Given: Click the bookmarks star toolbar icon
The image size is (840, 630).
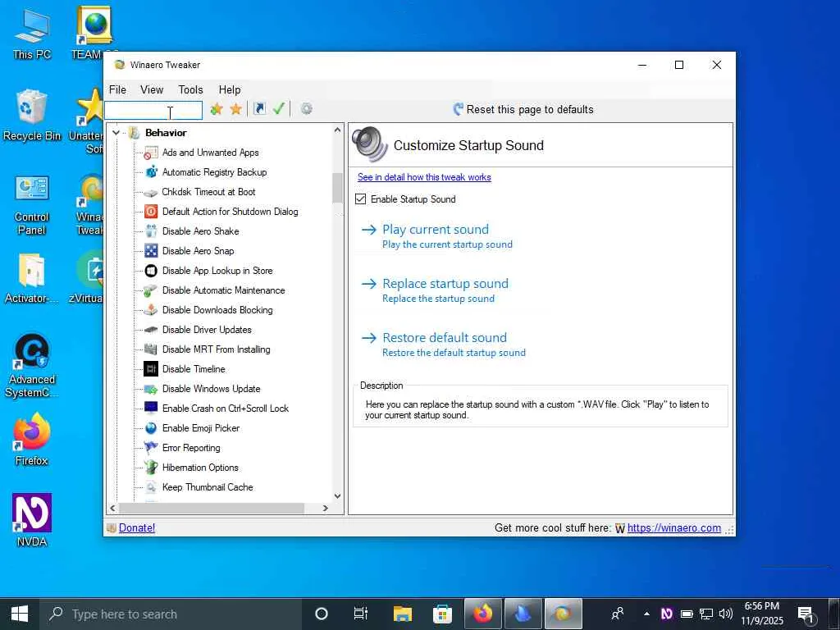Looking at the screenshot, I should [235, 109].
